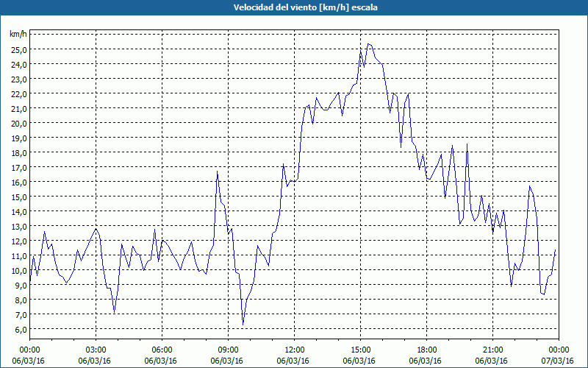Click the "07/03/16" date label

558,361
